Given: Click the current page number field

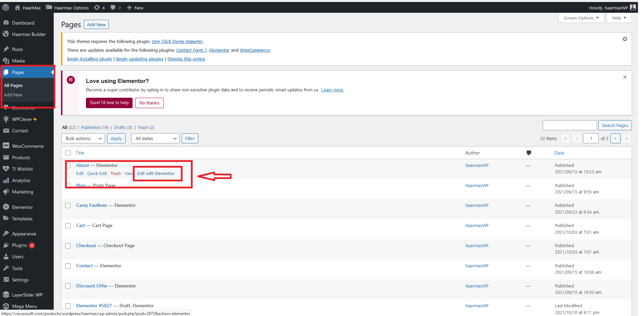Looking at the screenshot, I should click(591, 138).
